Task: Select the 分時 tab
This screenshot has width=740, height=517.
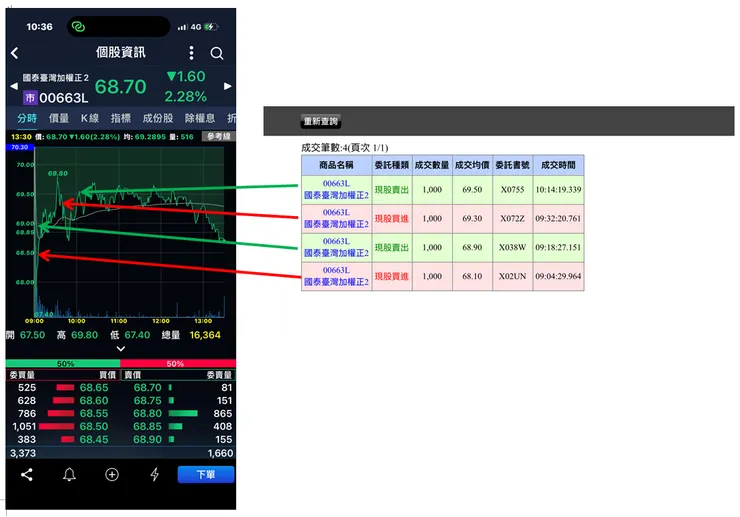Action: click(27, 118)
